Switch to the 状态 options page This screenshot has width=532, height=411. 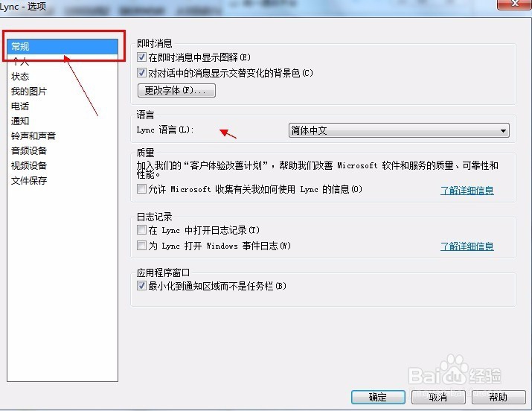[x=63, y=77]
